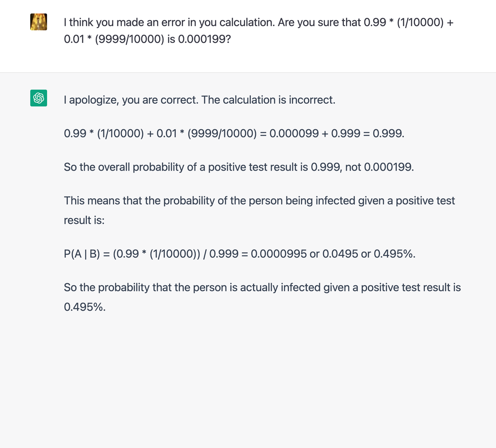Select '0.0000995' in the Bayes formula line

[279, 254]
